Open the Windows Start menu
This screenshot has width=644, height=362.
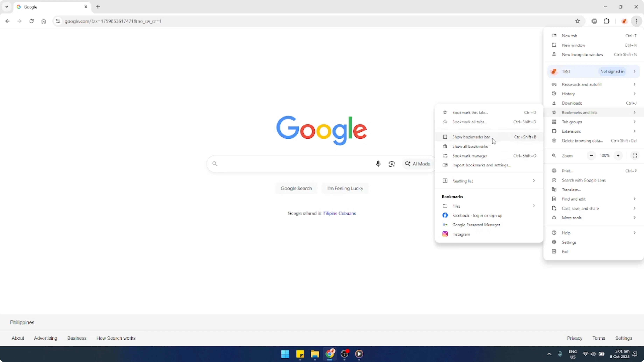point(285,354)
